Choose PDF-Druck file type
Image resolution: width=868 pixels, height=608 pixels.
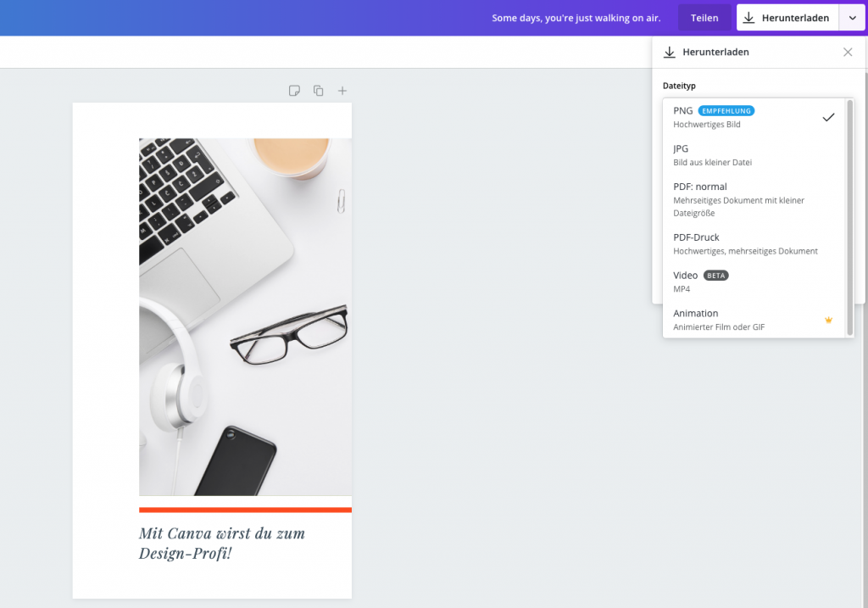pyautogui.click(x=755, y=243)
